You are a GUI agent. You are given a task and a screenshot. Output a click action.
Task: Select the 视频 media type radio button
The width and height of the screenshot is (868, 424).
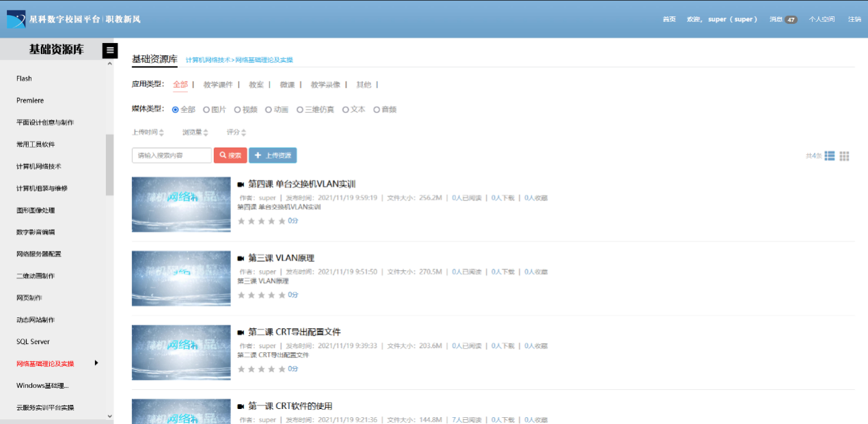tap(238, 109)
